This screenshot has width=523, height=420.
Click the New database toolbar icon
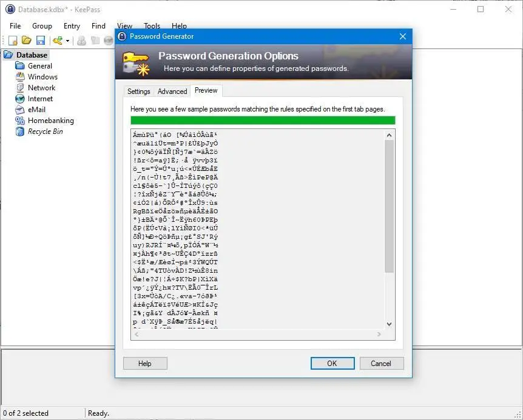(13, 41)
